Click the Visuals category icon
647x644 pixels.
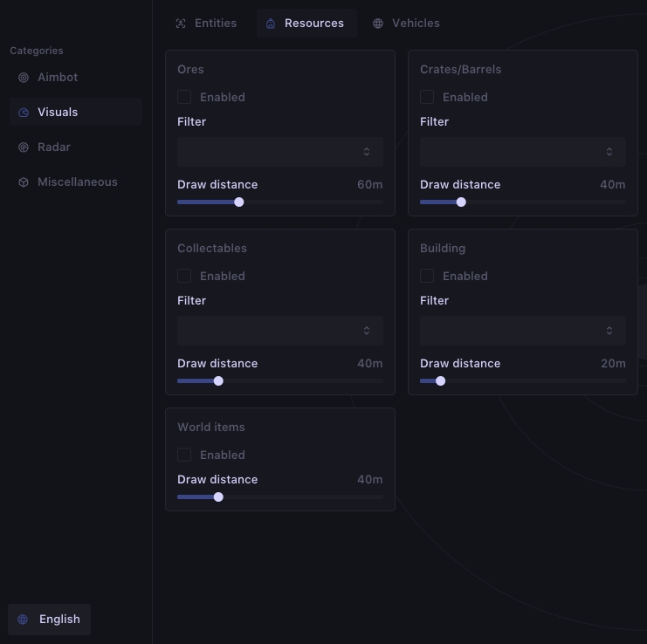click(24, 113)
